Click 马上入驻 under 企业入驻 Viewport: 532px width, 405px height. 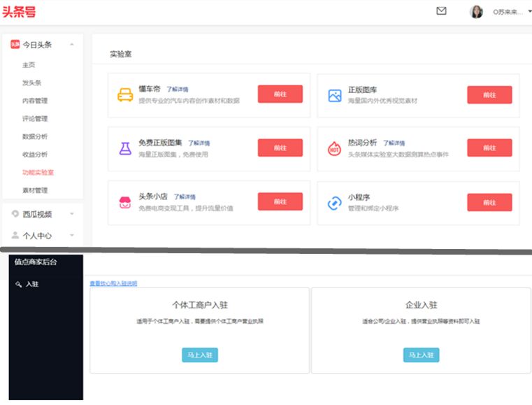tap(421, 355)
